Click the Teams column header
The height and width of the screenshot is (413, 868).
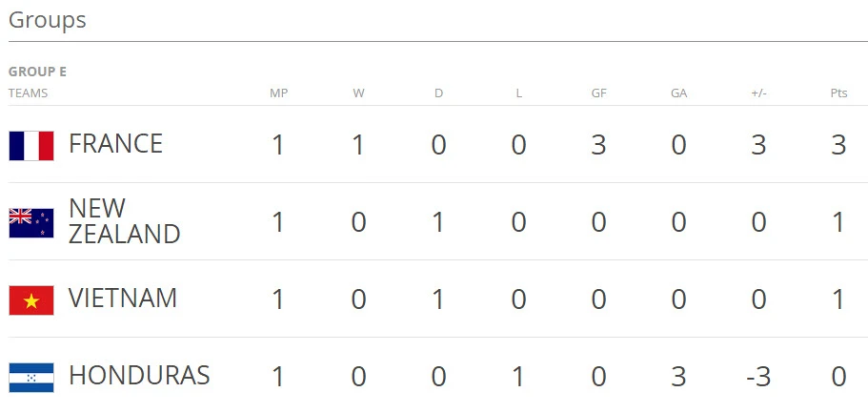coord(28,93)
